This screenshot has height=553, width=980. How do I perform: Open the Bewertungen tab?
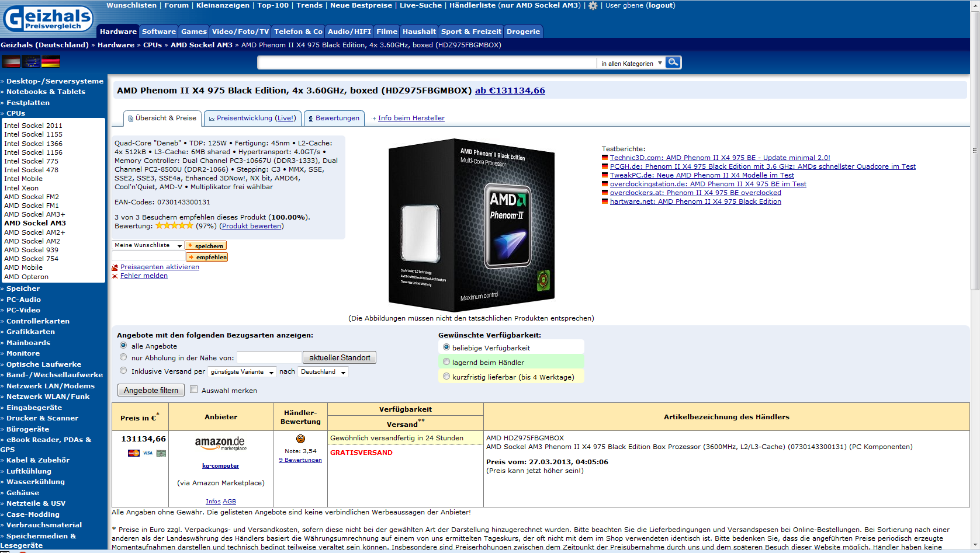pyautogui.click(x=334, y=118)
